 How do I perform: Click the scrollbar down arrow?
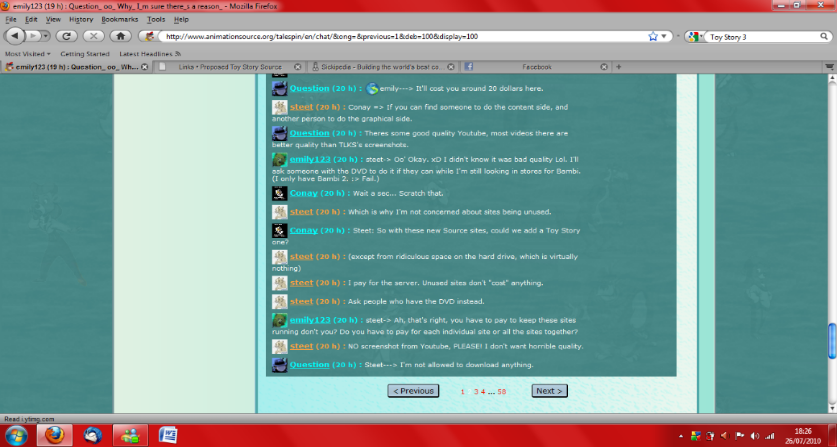pos(832,408)
